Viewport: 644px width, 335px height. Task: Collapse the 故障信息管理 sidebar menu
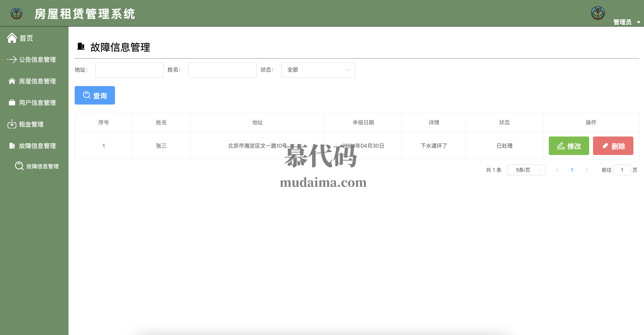(38, 146)
